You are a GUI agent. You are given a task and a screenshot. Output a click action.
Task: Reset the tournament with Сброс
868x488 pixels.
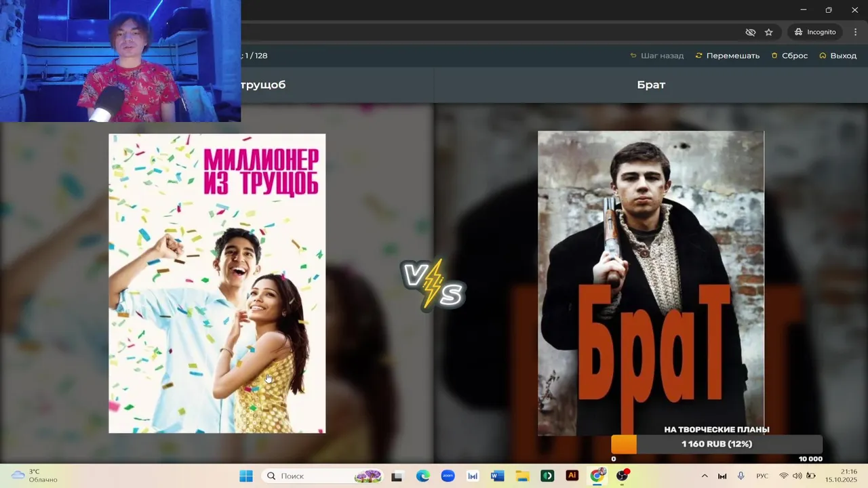(789, 56)
